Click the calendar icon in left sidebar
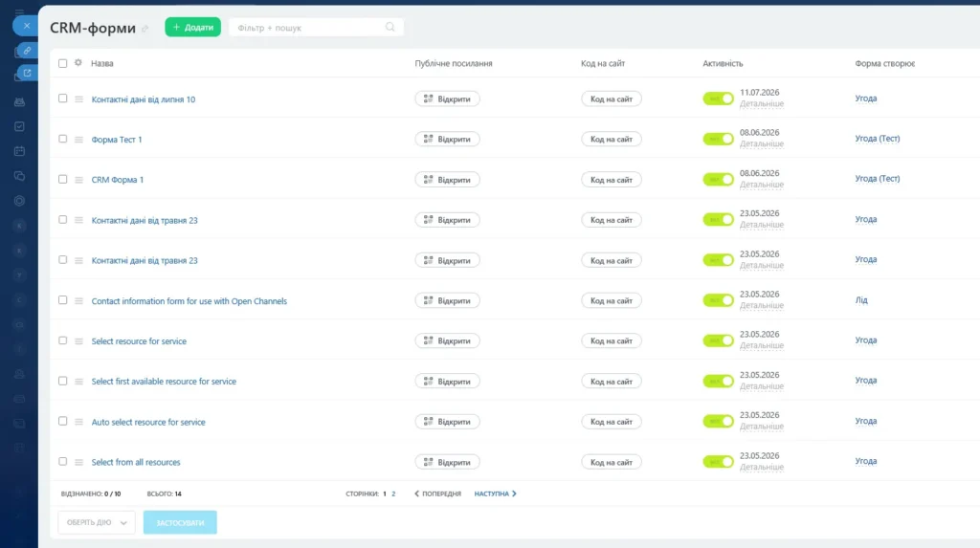The height and width of the screenshot is (548, 980). point(19,151)
